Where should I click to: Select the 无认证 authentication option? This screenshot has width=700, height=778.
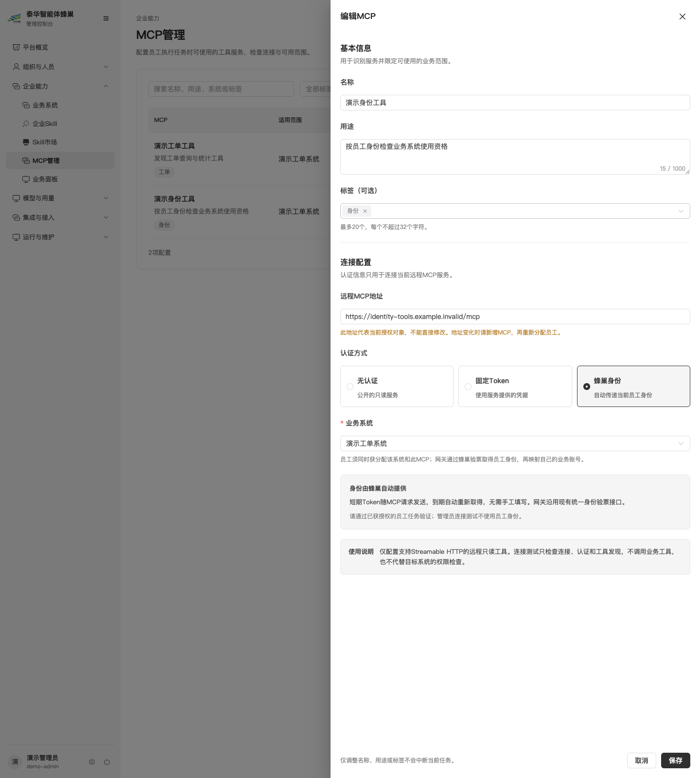click(x=397, y=386)
